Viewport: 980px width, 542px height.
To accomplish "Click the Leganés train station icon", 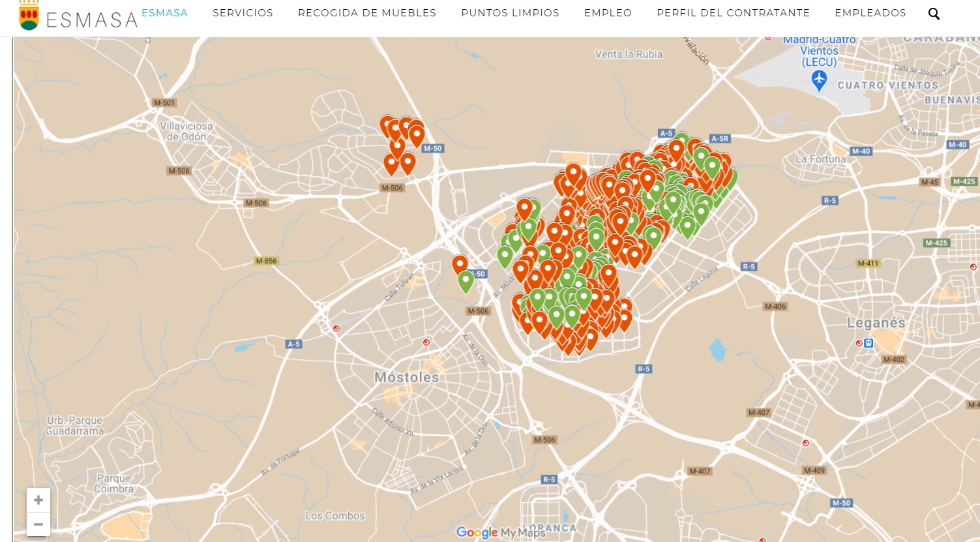I will (869, 342).
